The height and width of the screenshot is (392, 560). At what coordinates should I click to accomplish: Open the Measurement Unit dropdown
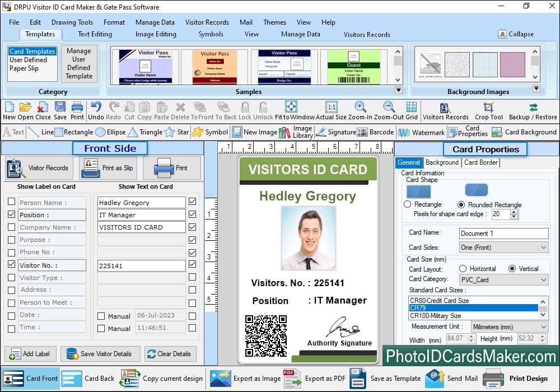pyautogui.click(x=509, y=326)
